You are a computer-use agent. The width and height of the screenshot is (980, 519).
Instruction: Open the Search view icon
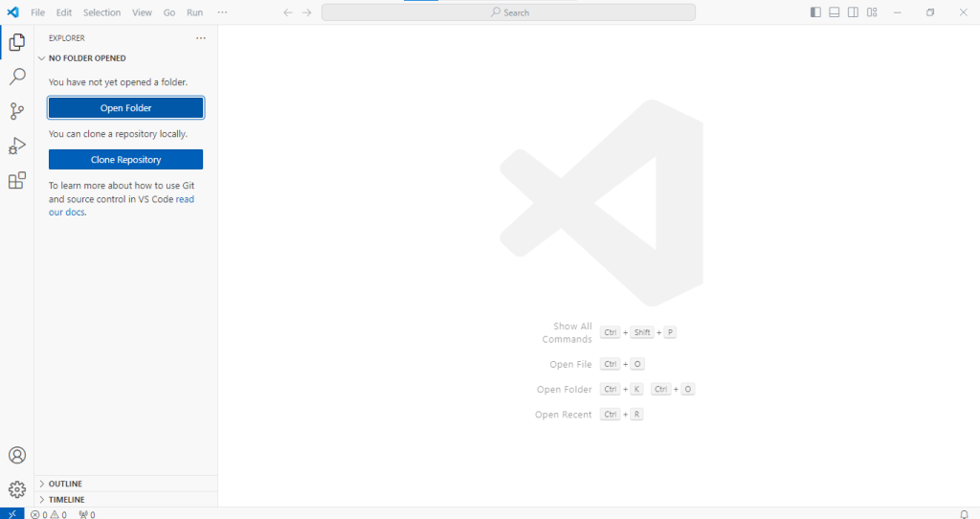(x=16, y=77)
